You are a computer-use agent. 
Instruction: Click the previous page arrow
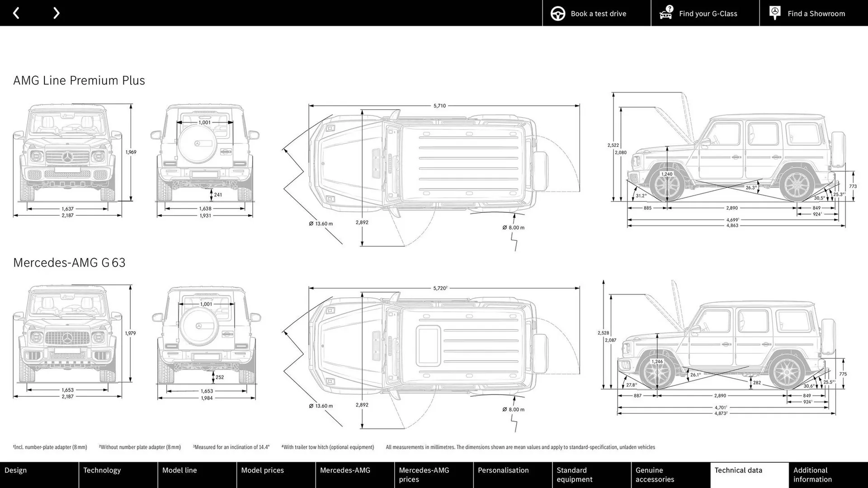pyautogui.click(x=17, y=13)
